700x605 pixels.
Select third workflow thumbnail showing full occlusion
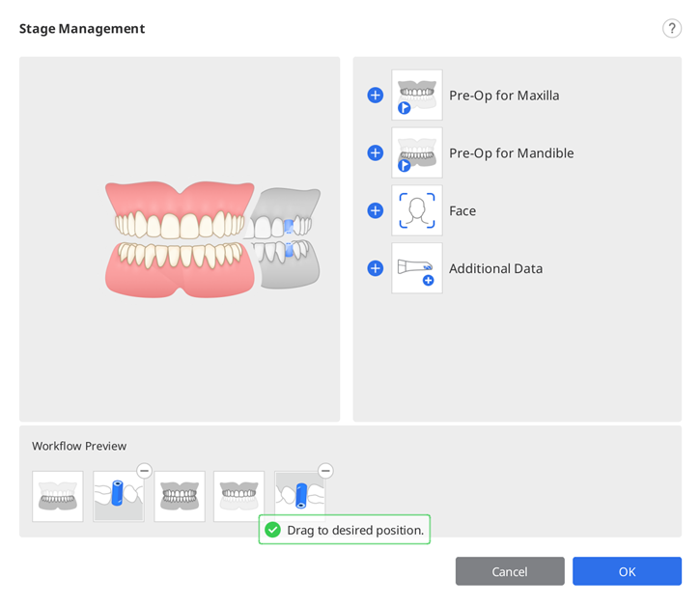(x=180, y=496)
